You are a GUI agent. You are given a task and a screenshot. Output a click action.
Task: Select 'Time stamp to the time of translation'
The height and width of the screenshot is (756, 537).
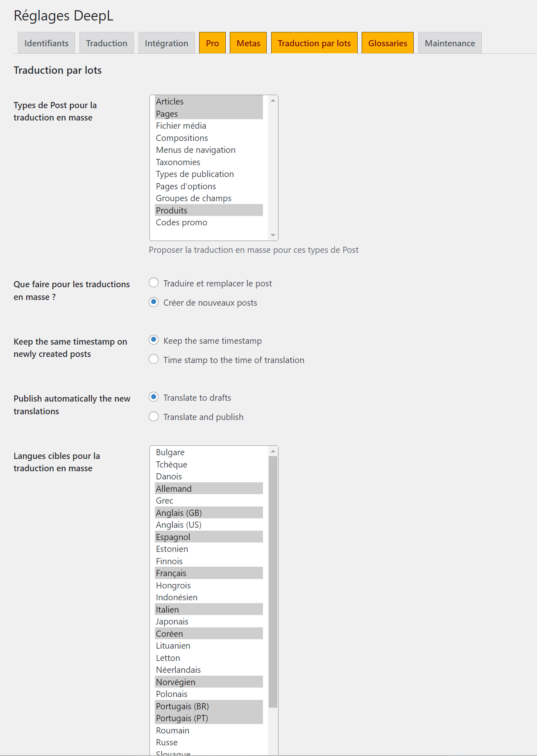(x=154, y=359)
